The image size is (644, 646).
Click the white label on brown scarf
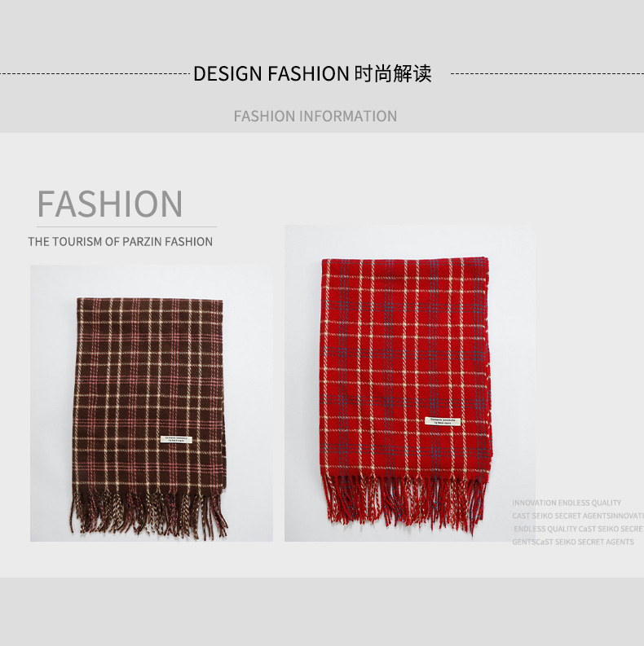coord(176,439)
